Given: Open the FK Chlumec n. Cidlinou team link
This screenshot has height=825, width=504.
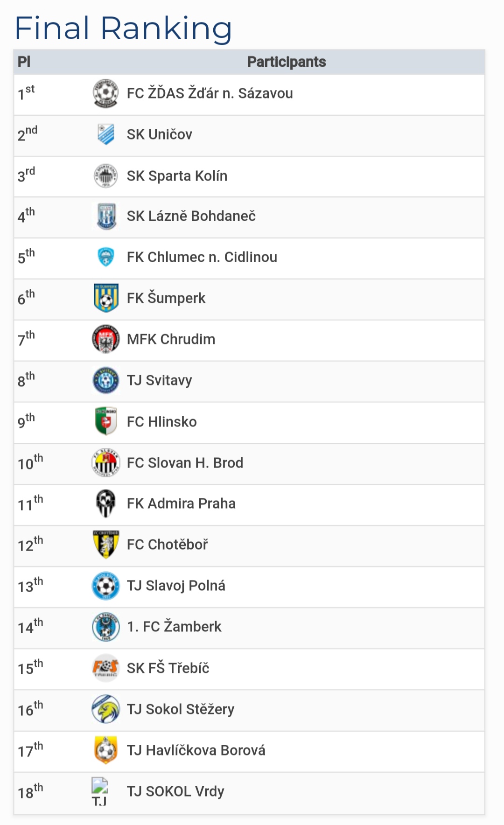Looking at the screenshot, I should (202, 257).
